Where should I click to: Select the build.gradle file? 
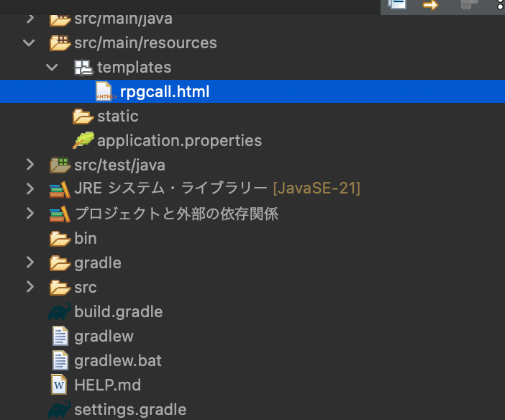(119, 312)
